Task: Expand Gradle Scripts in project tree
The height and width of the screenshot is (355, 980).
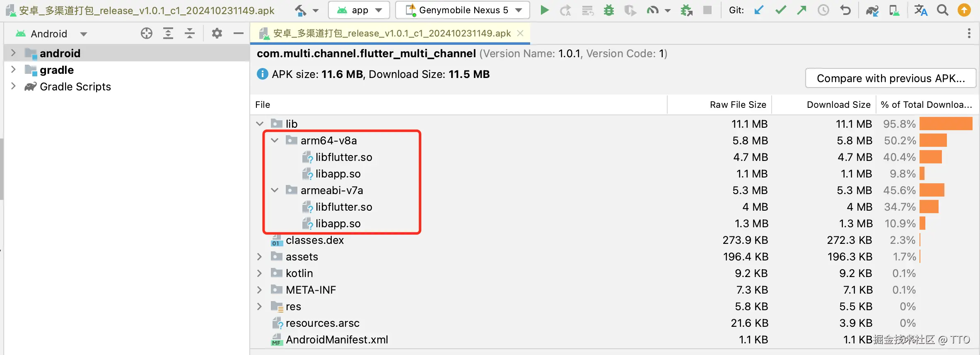Action: pos(13,86)
